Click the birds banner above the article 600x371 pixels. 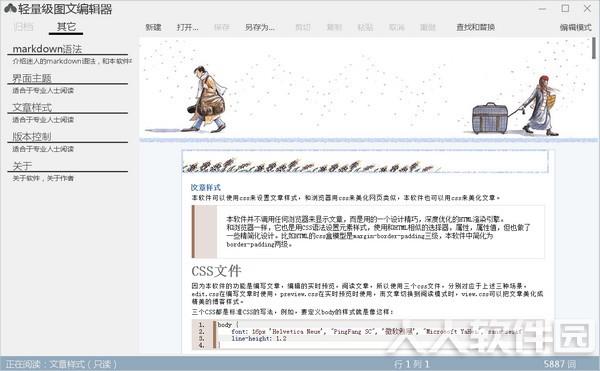(365, 162)
